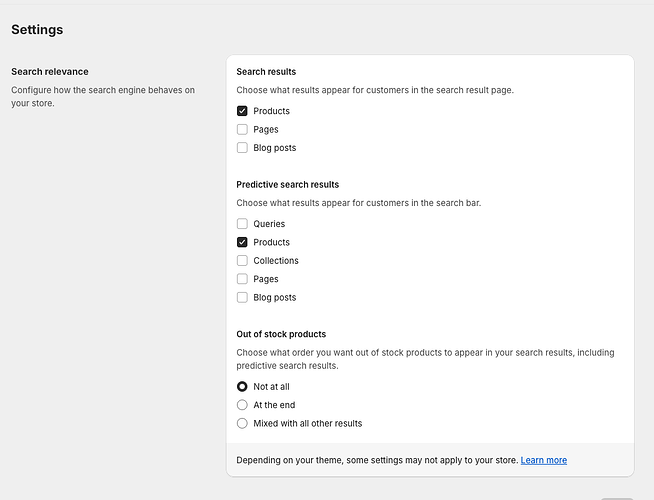Uncheck Products under Search results
654x500 pixels.
pyautogui.click(x=242, y=111)
